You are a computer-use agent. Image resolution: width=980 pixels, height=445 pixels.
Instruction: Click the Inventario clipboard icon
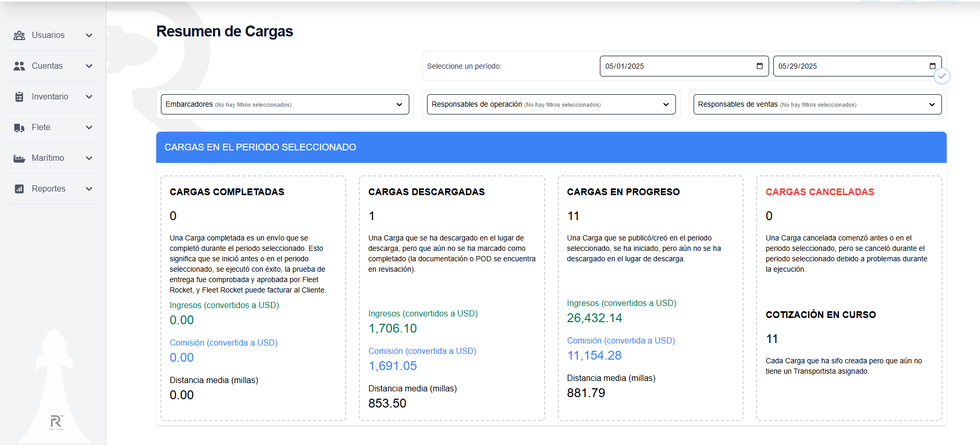(19, 97)
